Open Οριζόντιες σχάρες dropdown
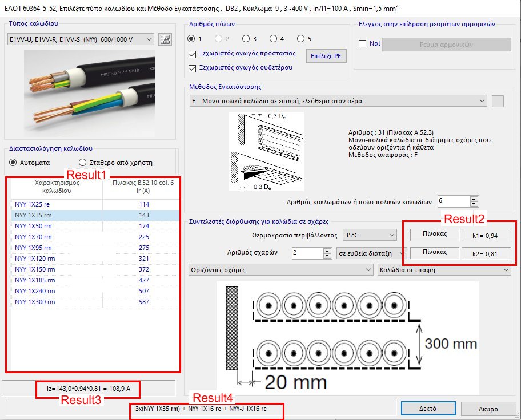521x420 pixels. tap(280, 270)
